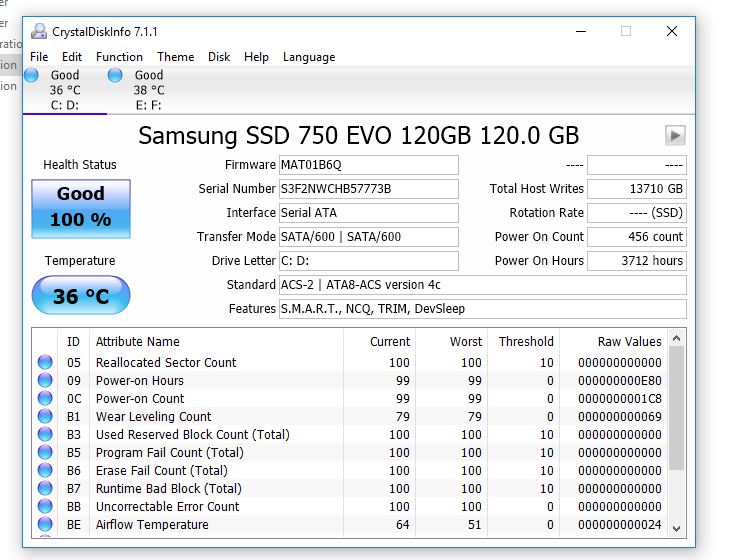
Task: Click status orb for Uncorrectable Error Count
Action: click(x=45, y=506)
